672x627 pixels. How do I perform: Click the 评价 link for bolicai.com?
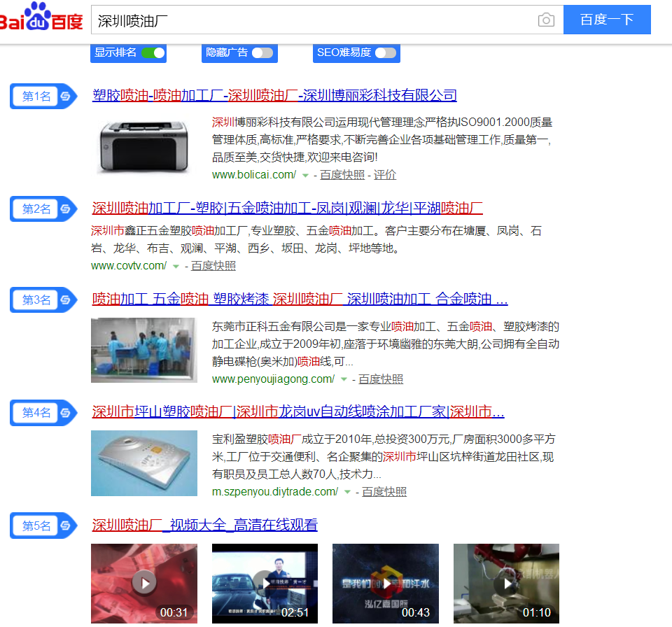point(385,175)
